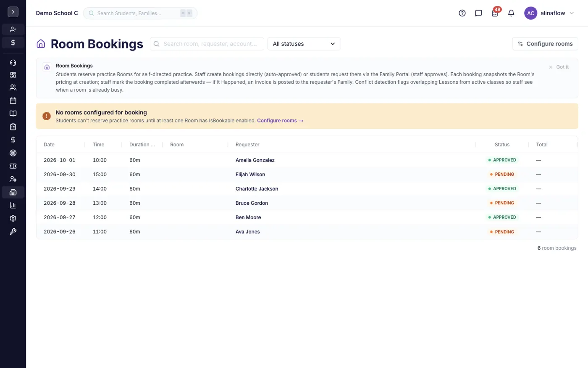Open the help question mark icon

tap(462, 13)
